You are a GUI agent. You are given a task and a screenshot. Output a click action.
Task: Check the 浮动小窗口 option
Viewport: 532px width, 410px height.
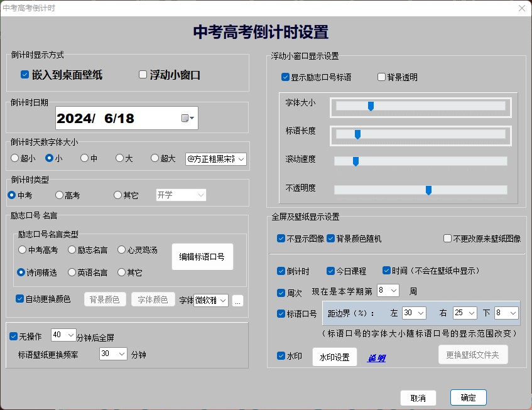[x=143, y=75]
